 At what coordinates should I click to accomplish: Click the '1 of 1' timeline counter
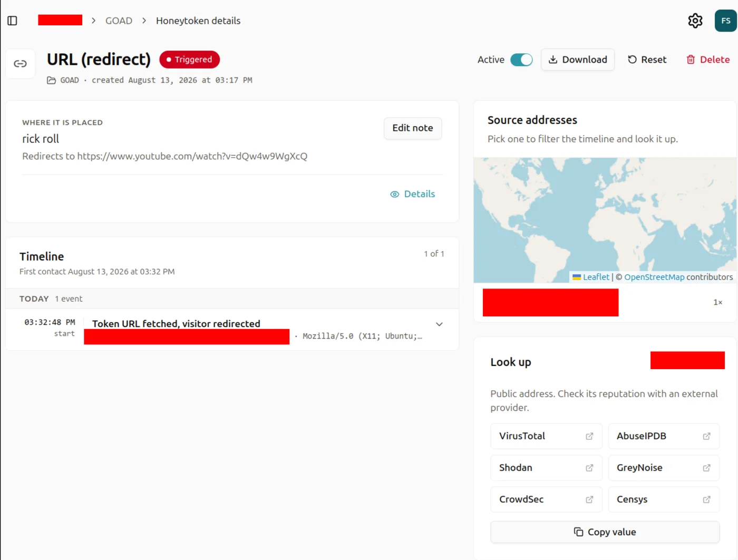click(434, 254)
